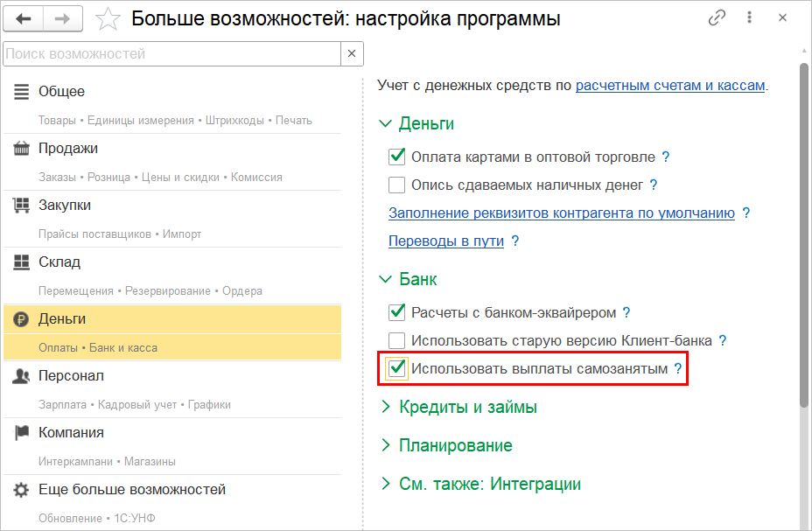Screen dimensions: 812x531
Task: Clear the search field with the X button
Action: click(352, 54)
